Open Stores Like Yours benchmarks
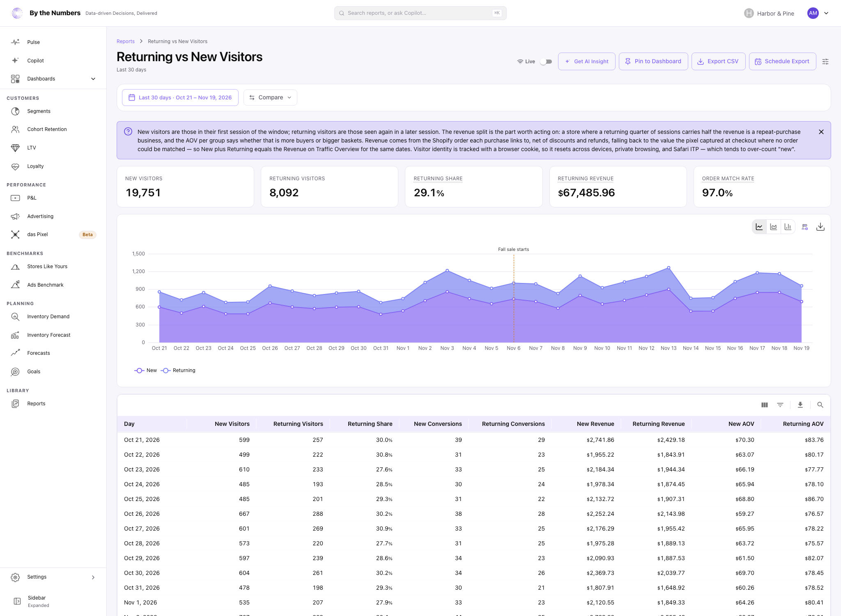 [x=53, y=267]
